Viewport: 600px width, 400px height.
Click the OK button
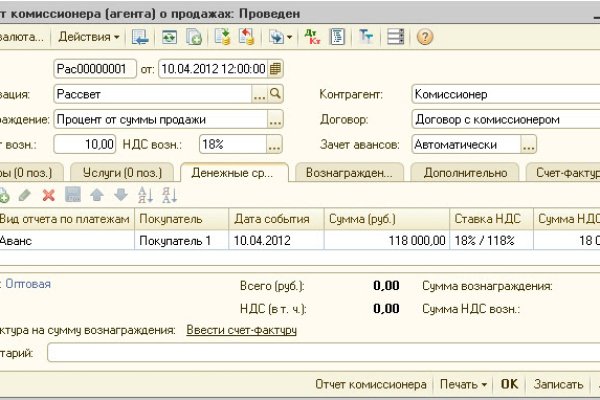[509, 384]
